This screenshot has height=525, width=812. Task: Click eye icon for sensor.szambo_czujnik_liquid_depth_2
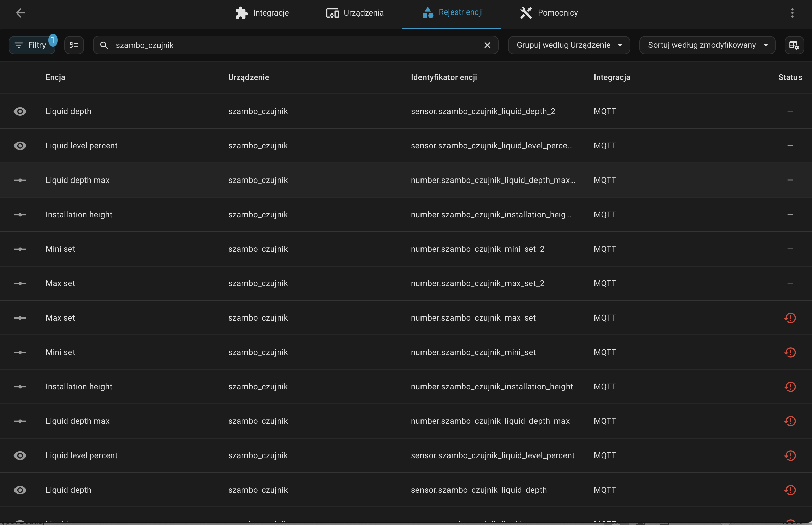pyautogui.click(x=20, y=111)
